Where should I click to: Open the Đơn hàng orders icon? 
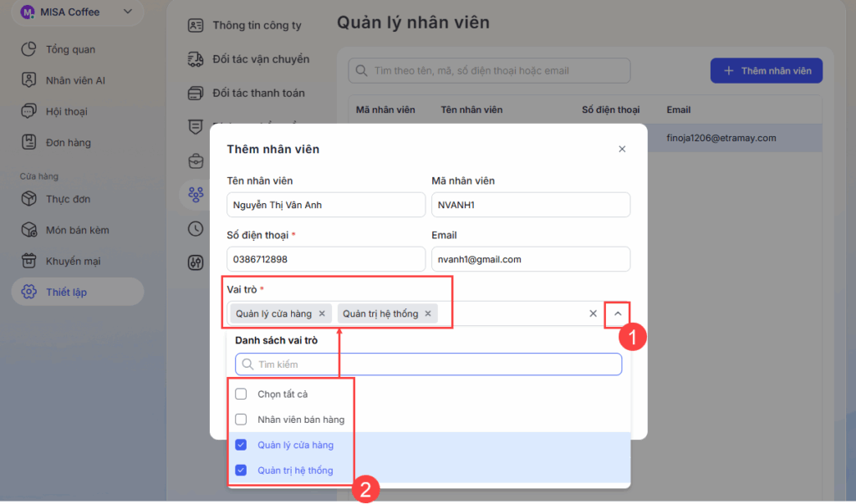[x=29, y=142]
